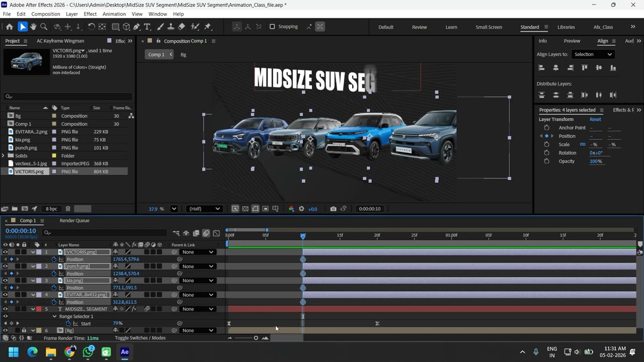Open Adobe After Effects taskbar icon
The image size is (644, 362).
125,352
